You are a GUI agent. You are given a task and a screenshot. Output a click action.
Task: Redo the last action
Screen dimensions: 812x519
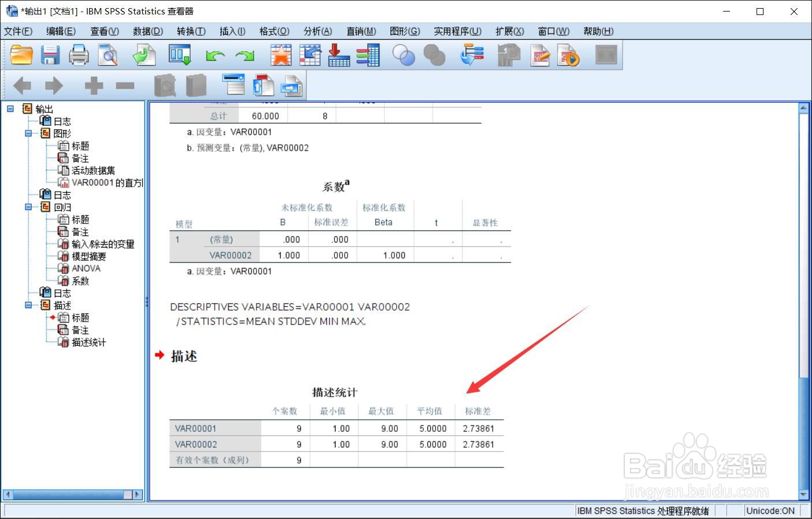(x=245, y=56)
